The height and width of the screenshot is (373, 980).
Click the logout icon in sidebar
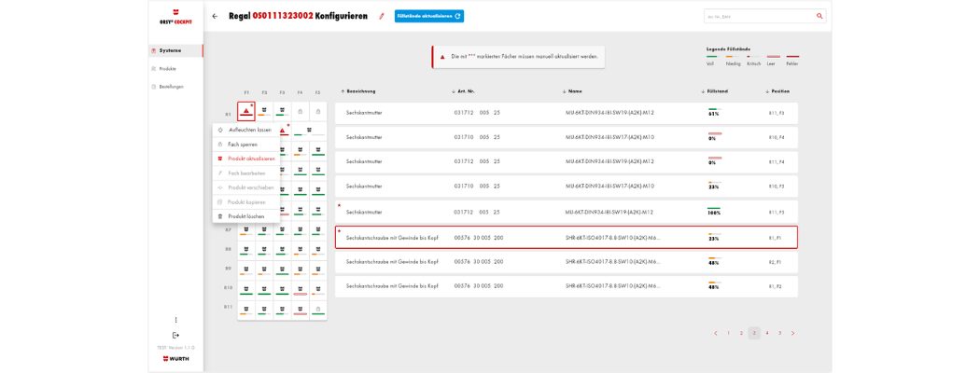coord(175,335)
